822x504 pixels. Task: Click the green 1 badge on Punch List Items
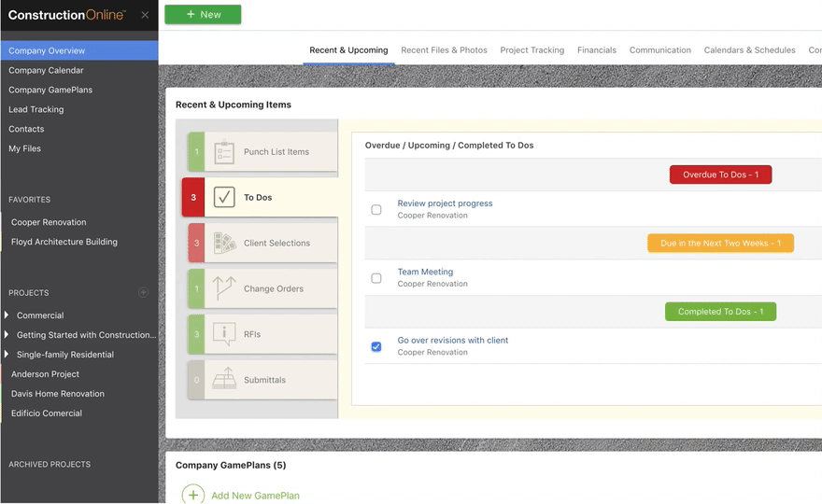tap(196, 152)
